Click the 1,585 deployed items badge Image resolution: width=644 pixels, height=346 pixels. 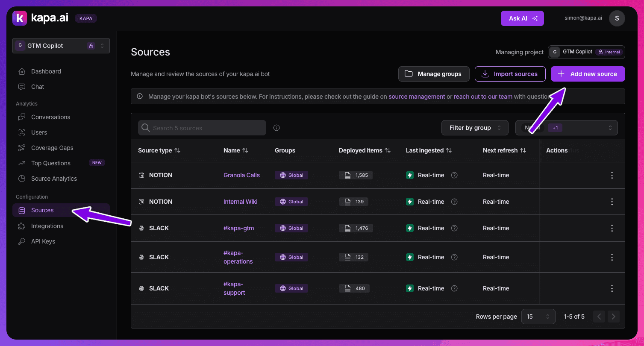click(x=356, y=175)
